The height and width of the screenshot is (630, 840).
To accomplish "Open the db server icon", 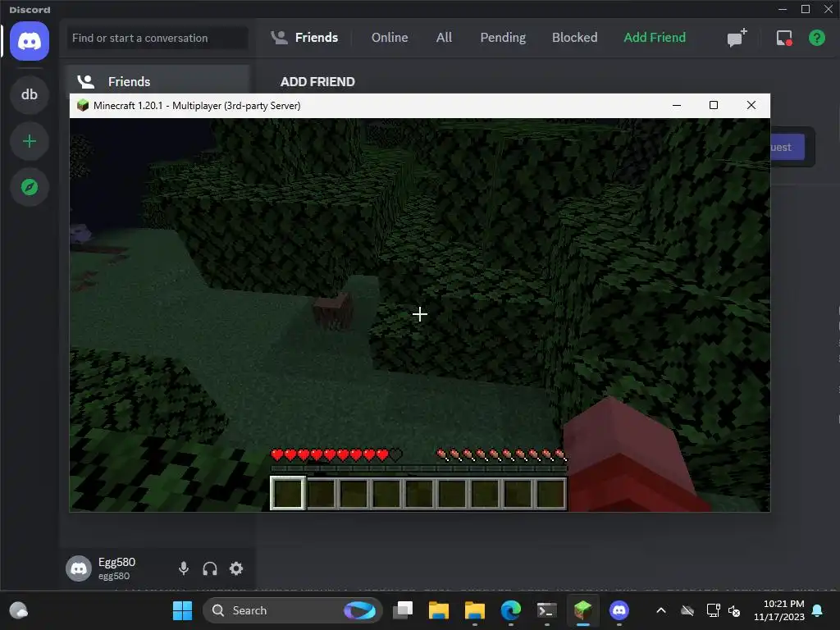I will pyautogui.click(x=30, y=95).
